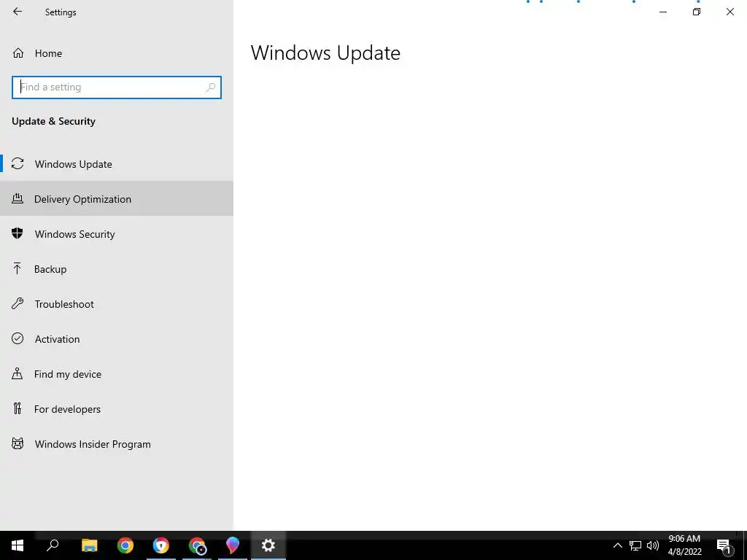Open Windows Update section
This screenshot has width=747, height=560.
pyautogui.click(x=117, y=164)
